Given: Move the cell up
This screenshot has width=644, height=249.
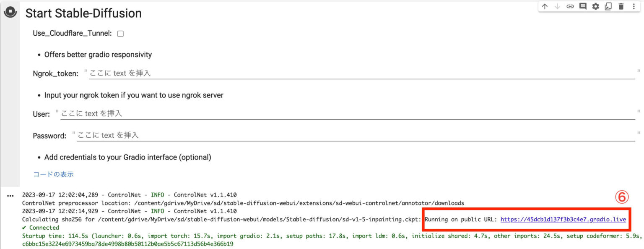Looking at the screenshot, I should (x=545, y=6).
